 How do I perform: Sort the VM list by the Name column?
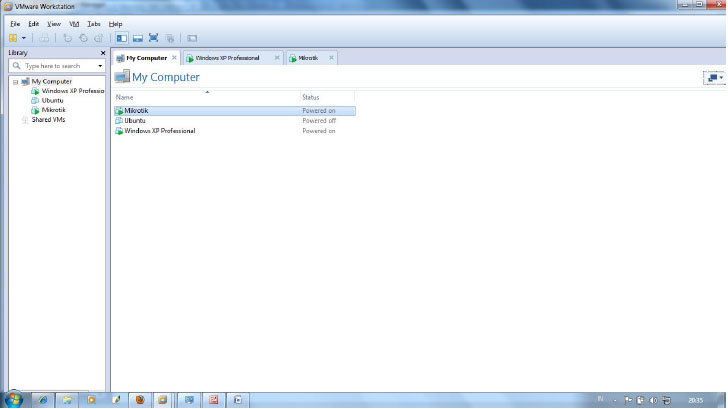click(207, 97)
